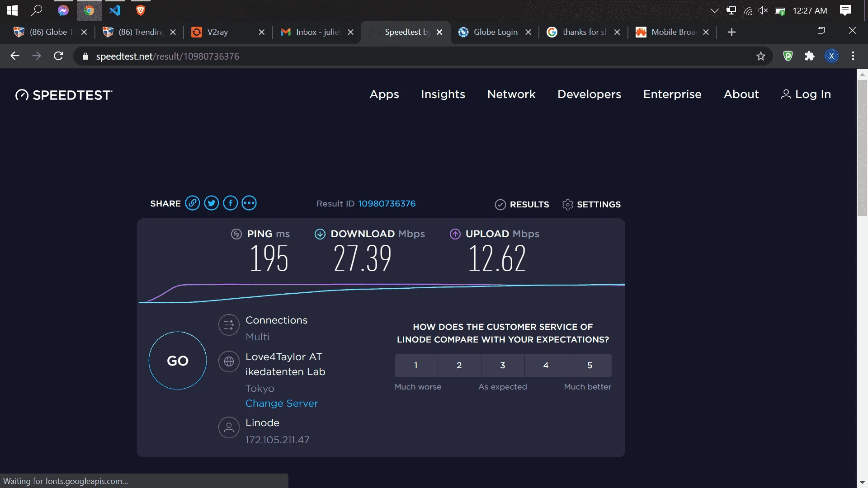Open the notification center icon

(x=845, y=10)
